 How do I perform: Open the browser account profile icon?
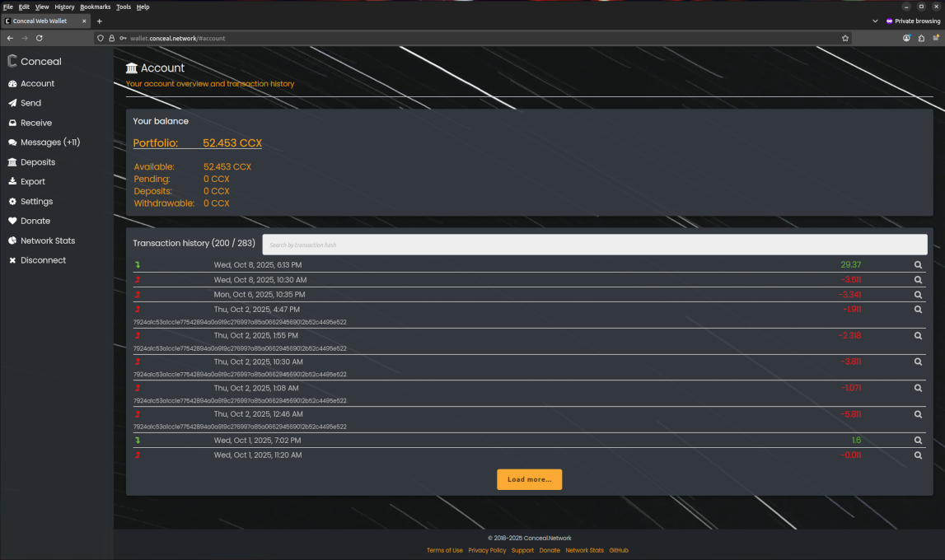pos(906,38)
